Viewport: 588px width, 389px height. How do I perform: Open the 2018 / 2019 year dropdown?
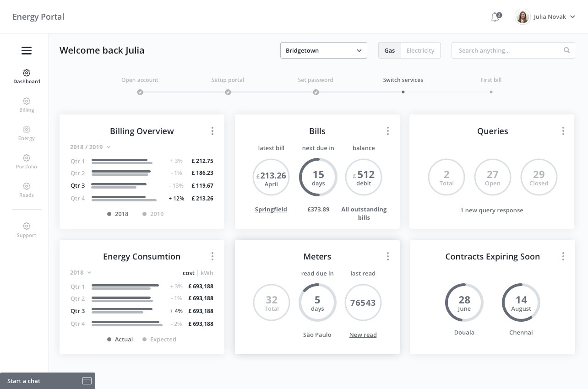(x=90, y=147)
